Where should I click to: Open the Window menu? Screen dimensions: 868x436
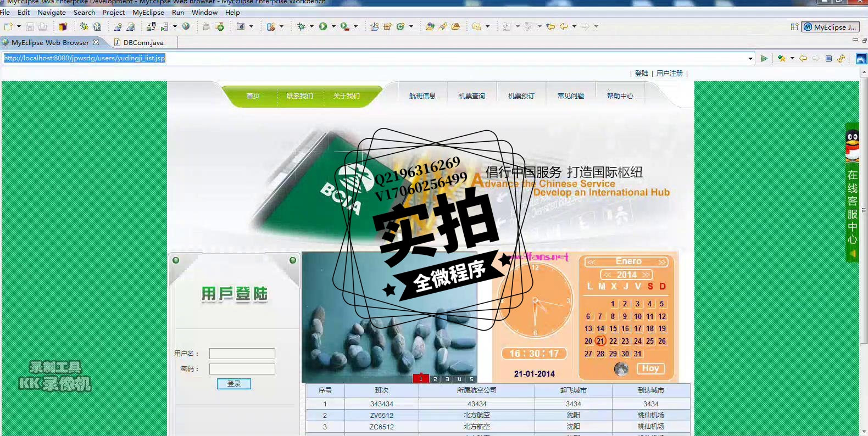(x=204, y=12)
